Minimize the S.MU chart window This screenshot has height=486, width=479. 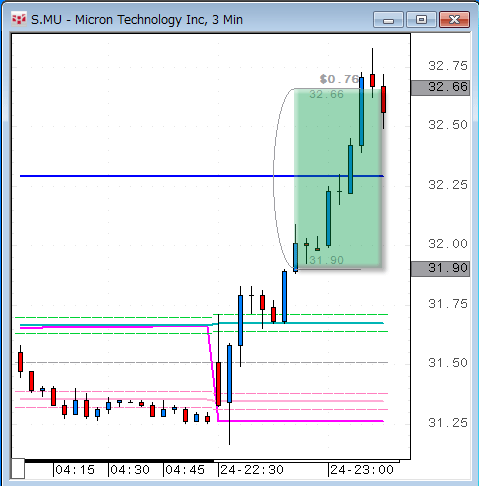(x=388, y=20)
